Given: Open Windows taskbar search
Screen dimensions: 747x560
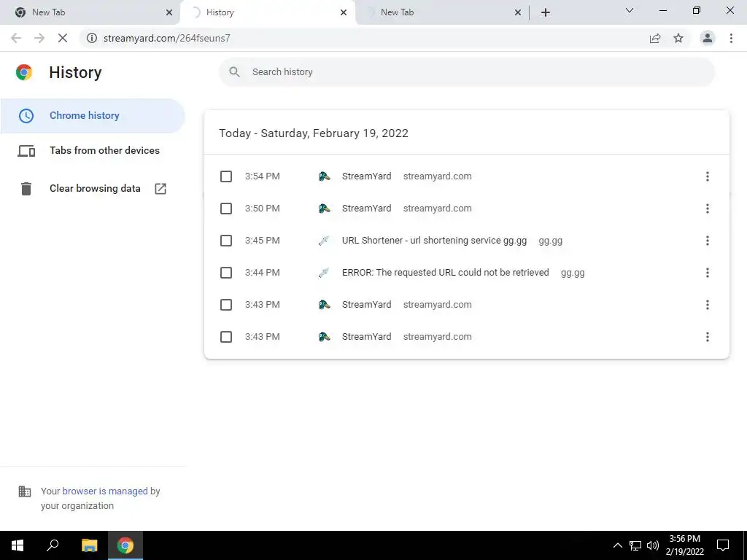Looking at the screenshot, I should (x=53, y=545).
